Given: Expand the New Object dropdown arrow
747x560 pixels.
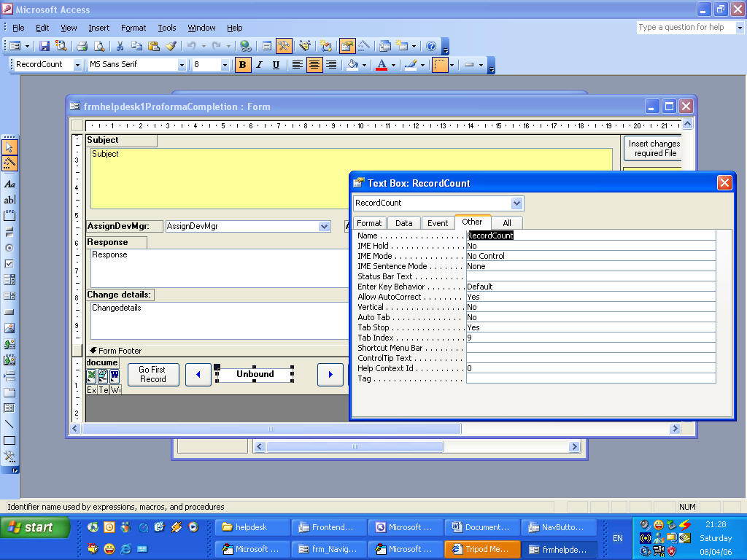Looking at the screenshot, I should pyautogui.click(x=414, y=46).
